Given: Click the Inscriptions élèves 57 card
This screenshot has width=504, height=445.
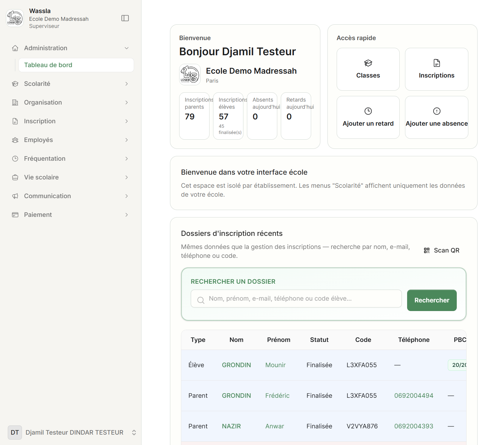Looking at the screenshot, I should coord(228,116).
